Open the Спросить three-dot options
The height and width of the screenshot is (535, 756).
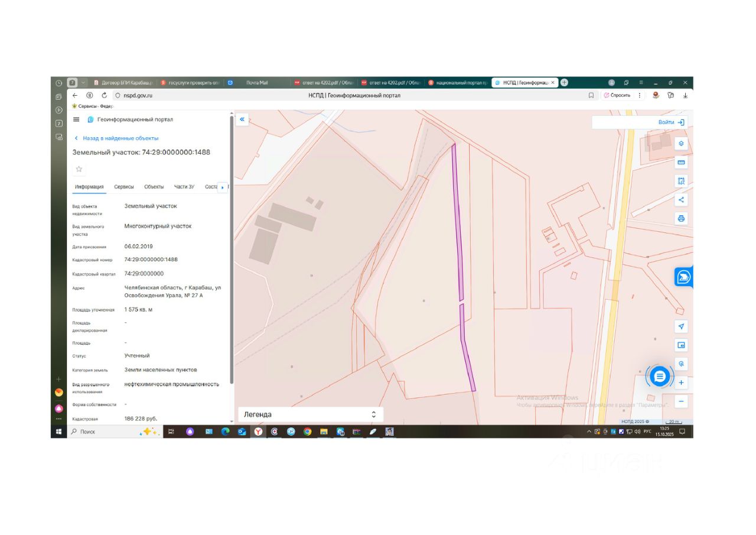640,95
